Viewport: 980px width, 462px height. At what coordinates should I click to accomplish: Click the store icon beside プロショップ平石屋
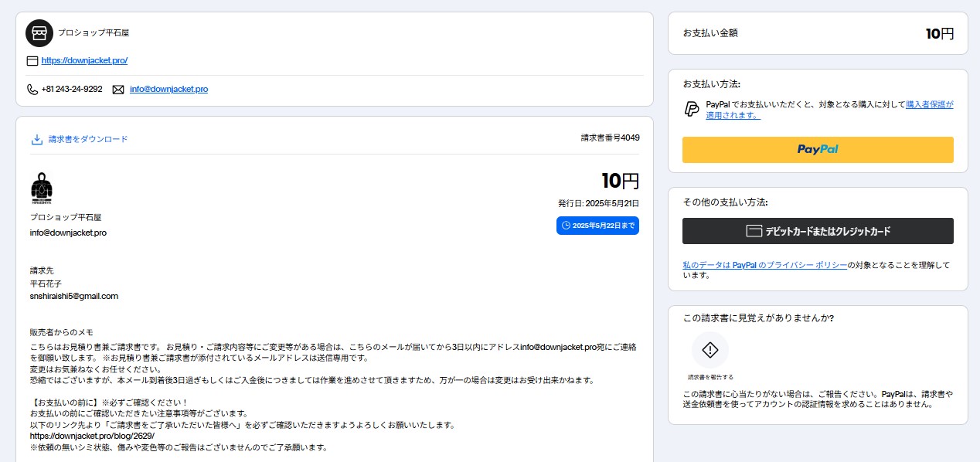tap(39, 33)
